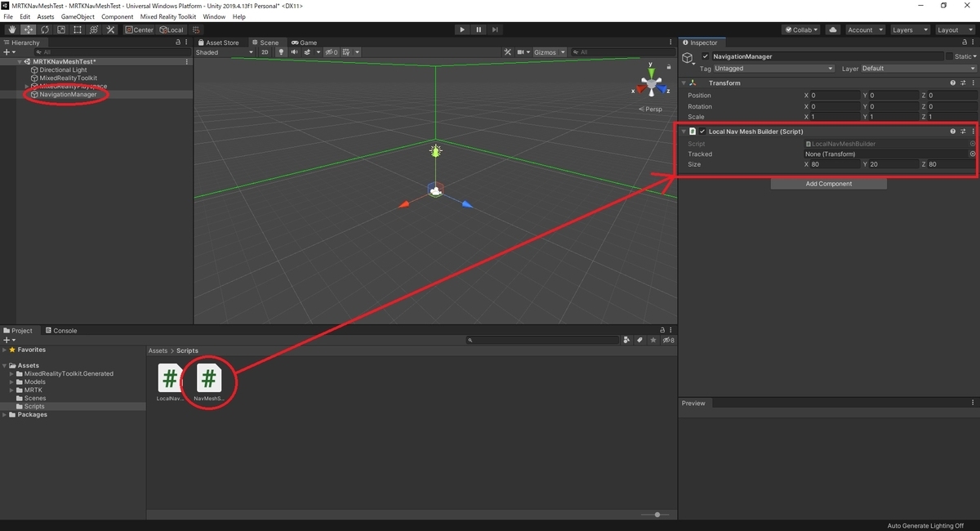Screen dimensions: 980x531
Task: Toggle hidden objects visibility counter in Scene
Action: tap(331, 52)
